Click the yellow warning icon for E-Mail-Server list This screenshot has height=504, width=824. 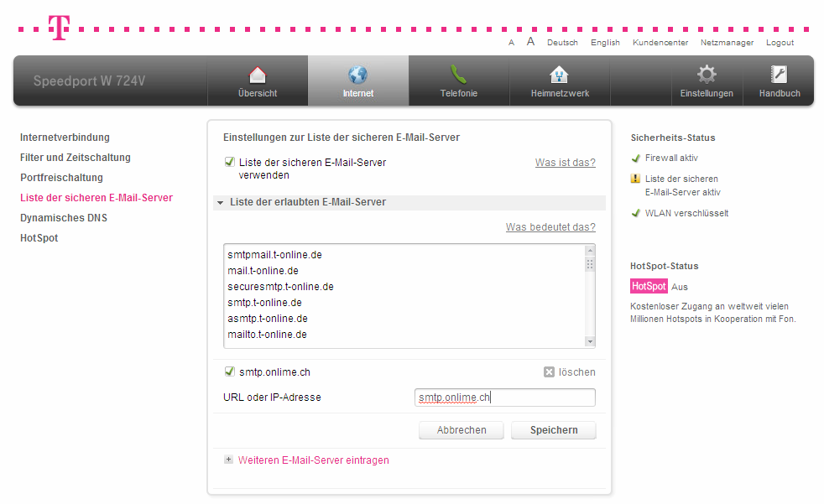(635, 179)
